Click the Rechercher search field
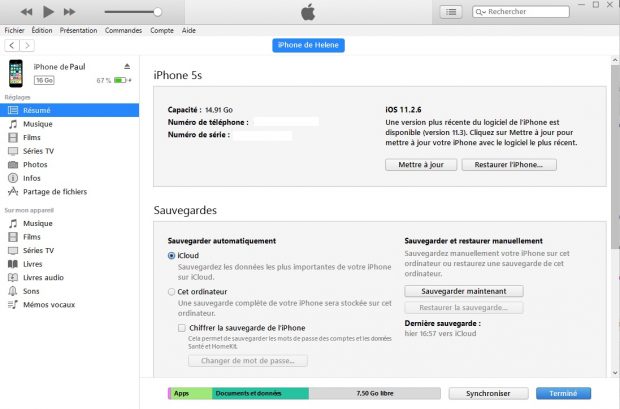The image size is (620, 409). pos(521,12)
